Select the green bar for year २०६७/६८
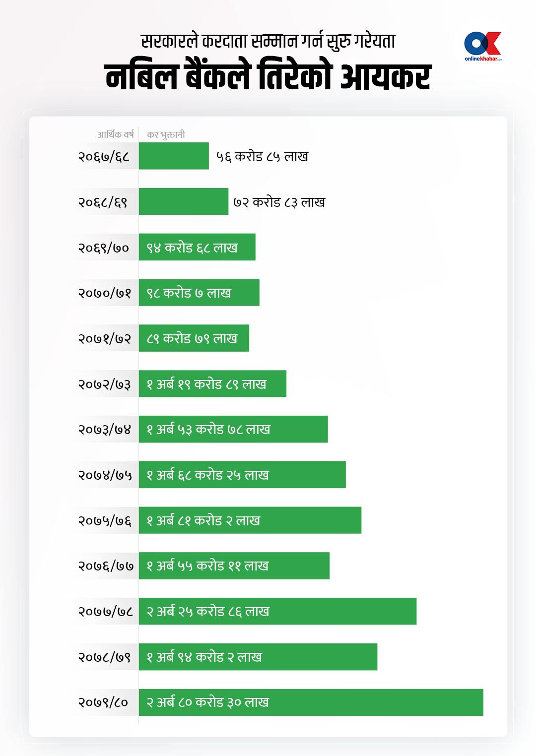Screen dimensions: 536x756 (x=174, y=156)
